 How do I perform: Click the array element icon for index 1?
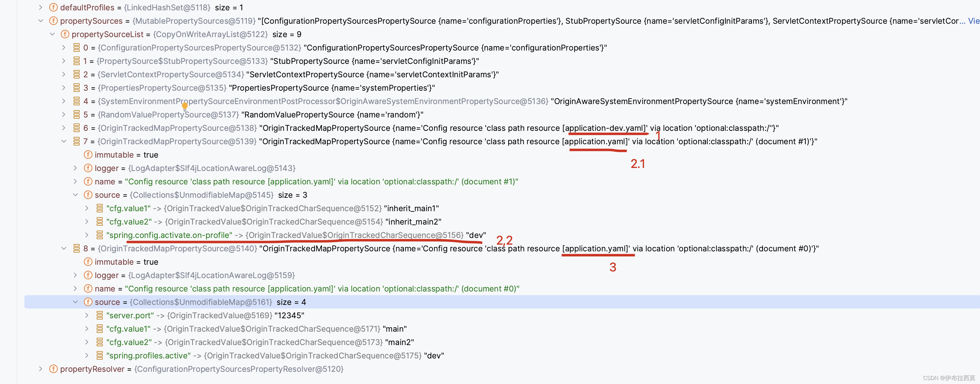click(77, 61)
